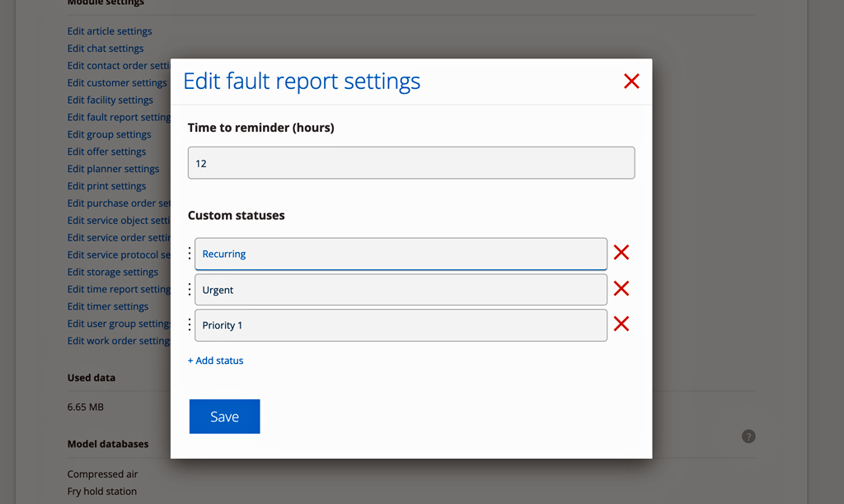Open Edit chat settings link

coord(105,49)
